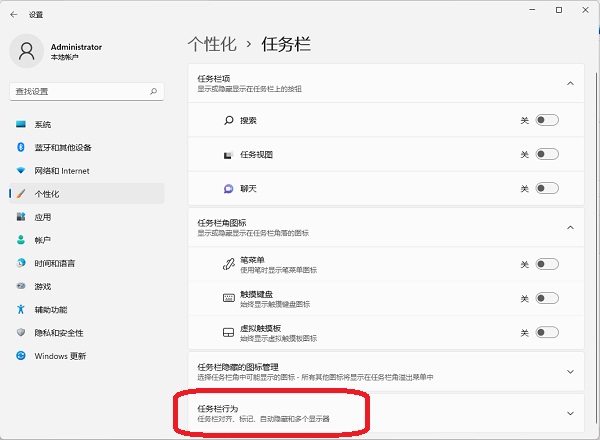Image resolution: width=600 pixels, height=440 pixels.
Task: Click the 网络和 Internet Wi-Fi icon
Action: pyautogui.click(x=21, y=170)
